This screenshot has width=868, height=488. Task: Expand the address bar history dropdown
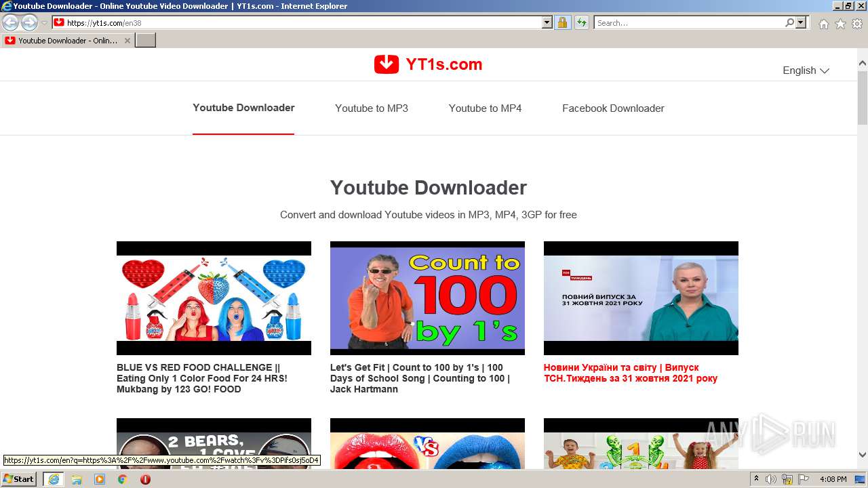pyautogui.click(x=547, y=22)
